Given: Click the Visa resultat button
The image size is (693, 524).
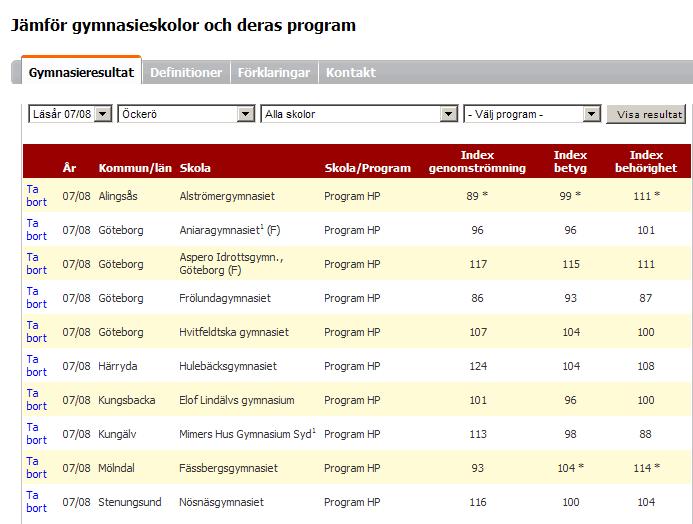Looking at the screenshot, I should pyautogui.click(x=646, y=114).
